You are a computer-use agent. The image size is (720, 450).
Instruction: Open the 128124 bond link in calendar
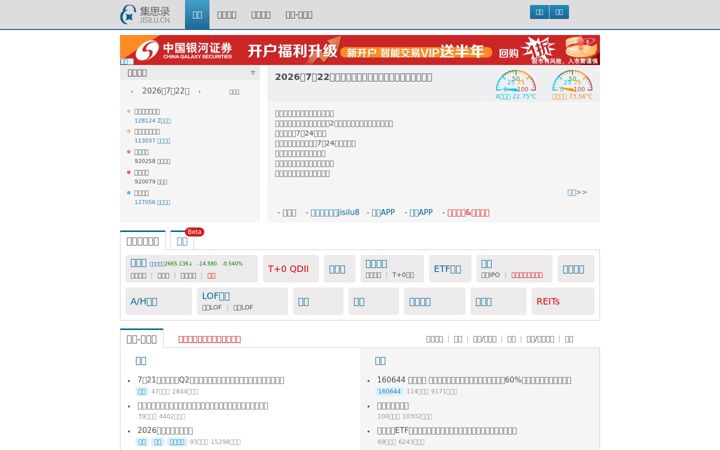[x=152, y=121]
